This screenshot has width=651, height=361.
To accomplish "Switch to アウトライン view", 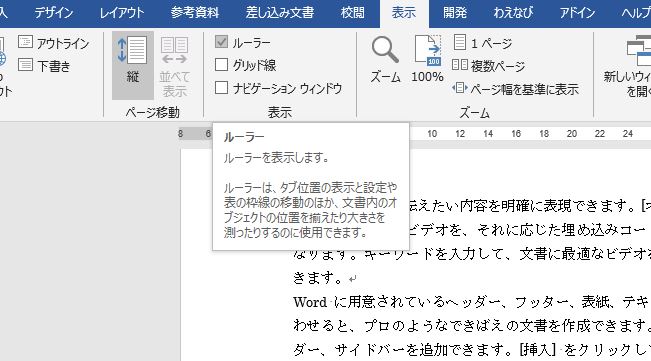I will tap(54, 43).
